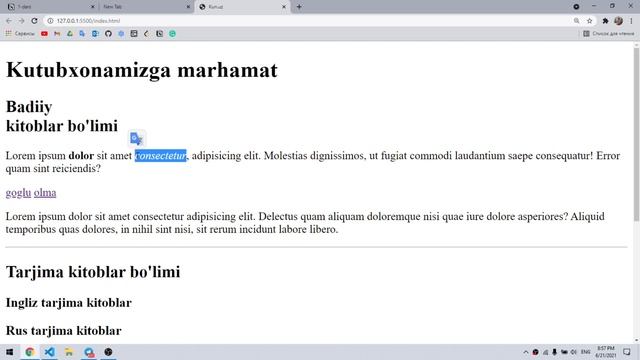Open the Chrome profile avatar
Viewport: 640px width, 360px height.
(x=618, y=21)
